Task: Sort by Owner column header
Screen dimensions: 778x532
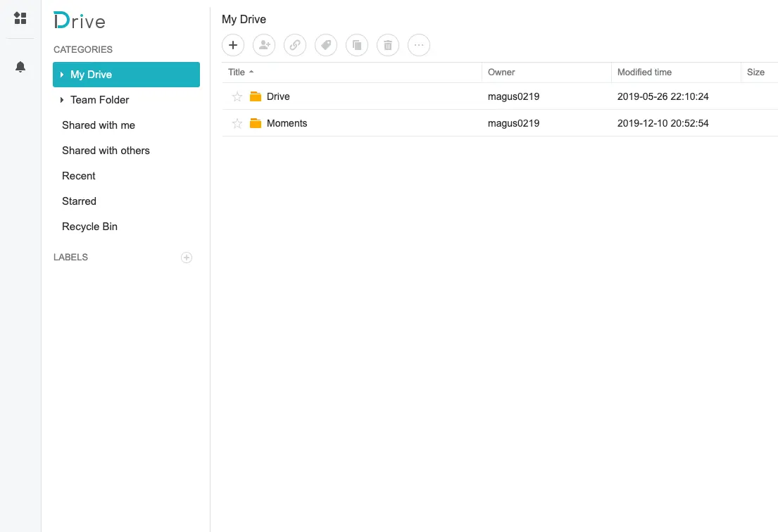Action: tap(546, 72)
